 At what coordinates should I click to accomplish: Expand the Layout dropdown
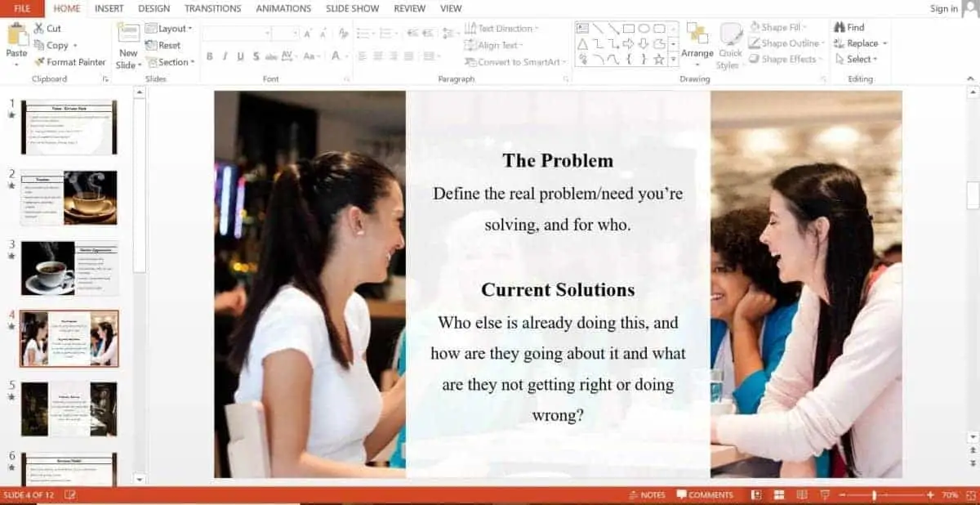click(170, 29)
